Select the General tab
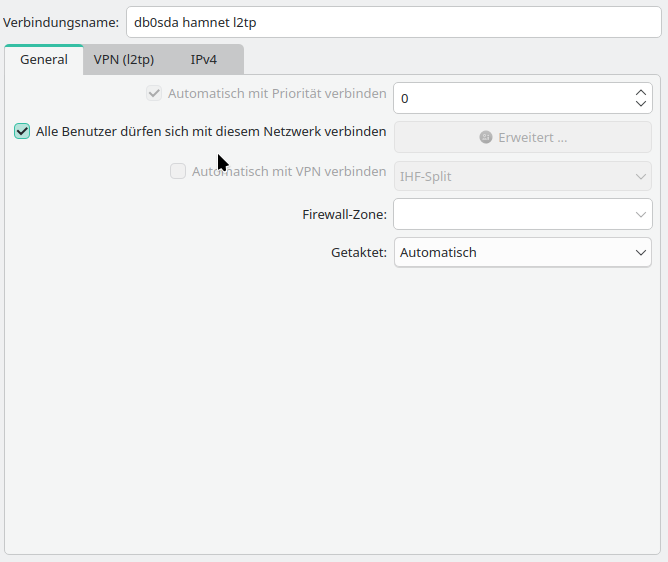668x562 pixels. tap(44, 60)
